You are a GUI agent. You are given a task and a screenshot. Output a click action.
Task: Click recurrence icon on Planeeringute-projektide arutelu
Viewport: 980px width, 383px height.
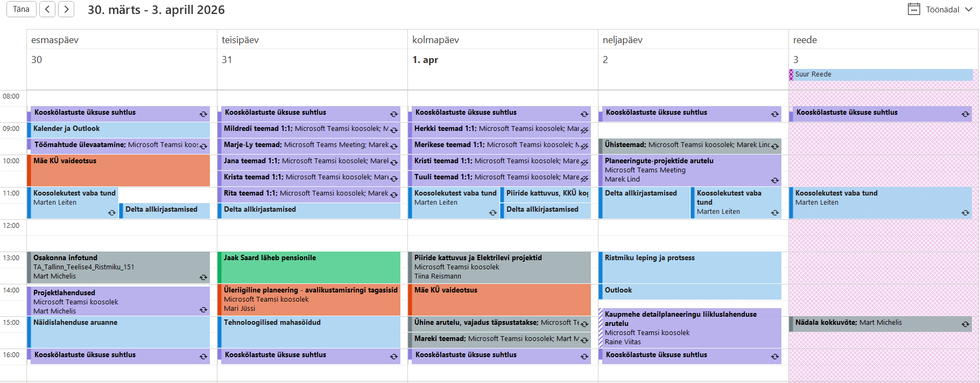[x=774, y=180]
